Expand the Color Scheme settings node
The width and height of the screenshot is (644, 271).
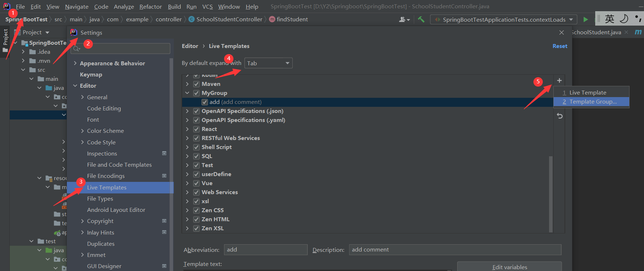tap(82, 131)
